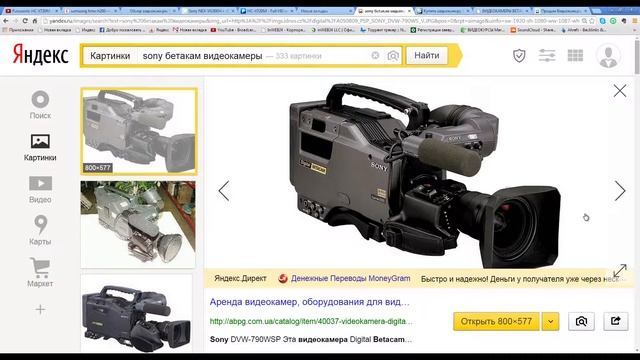Image resolution: width=640 pixels, height=360 pixels.
Task: Switch to the Sony NEX browser tab
Action: point(208,11)
